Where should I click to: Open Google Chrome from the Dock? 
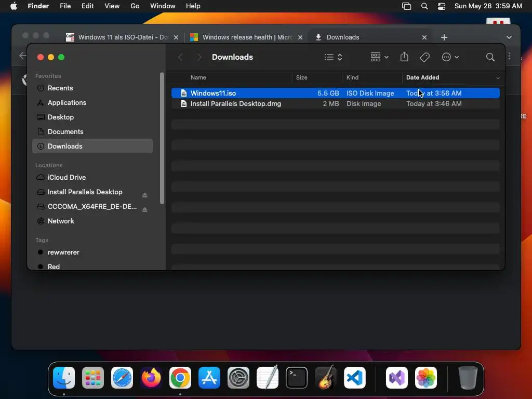(180, 378)
